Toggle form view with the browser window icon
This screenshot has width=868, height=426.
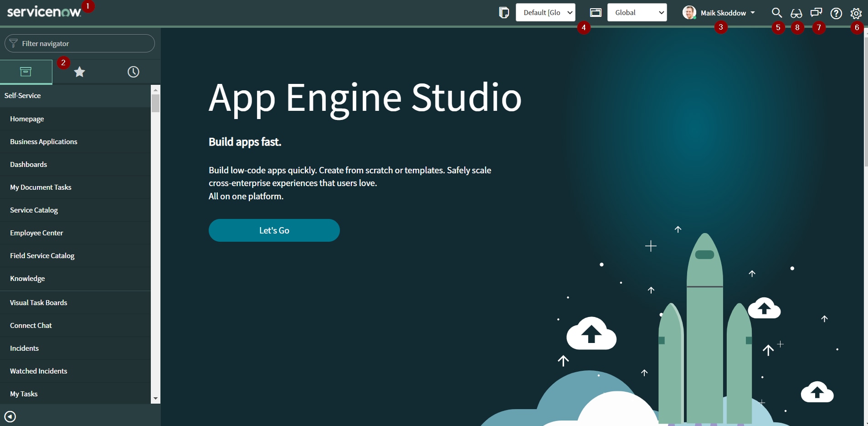coord(596,12)
